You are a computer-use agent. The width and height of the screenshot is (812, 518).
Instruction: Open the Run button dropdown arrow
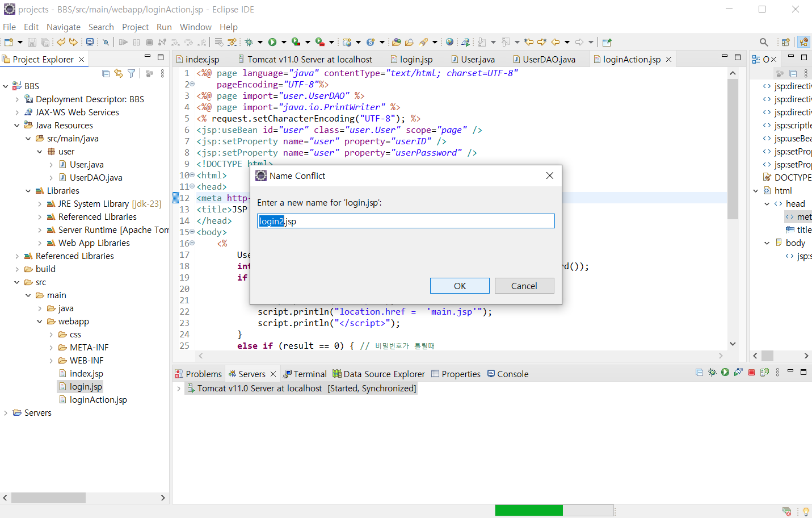pyautogui.click(x=284, y=42)
